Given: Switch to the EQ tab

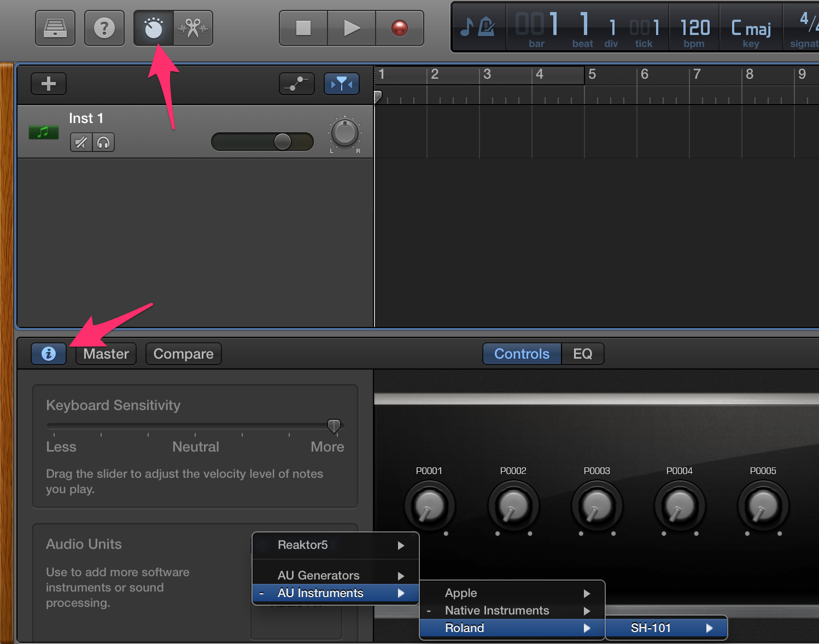Looking at the screenshot, I should click(x=582, y=354).
